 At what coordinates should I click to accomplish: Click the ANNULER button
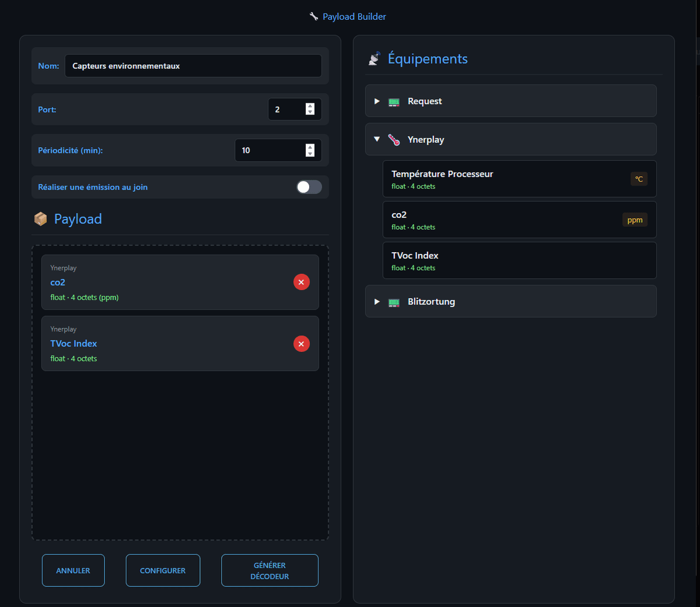[73, 570]
